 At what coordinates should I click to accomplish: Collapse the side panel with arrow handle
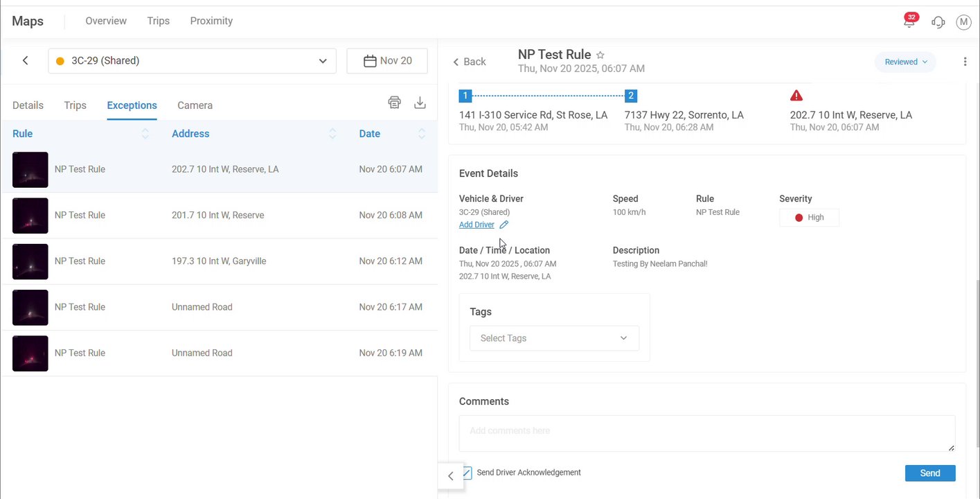pyautogui.click(x=450, y=476)
